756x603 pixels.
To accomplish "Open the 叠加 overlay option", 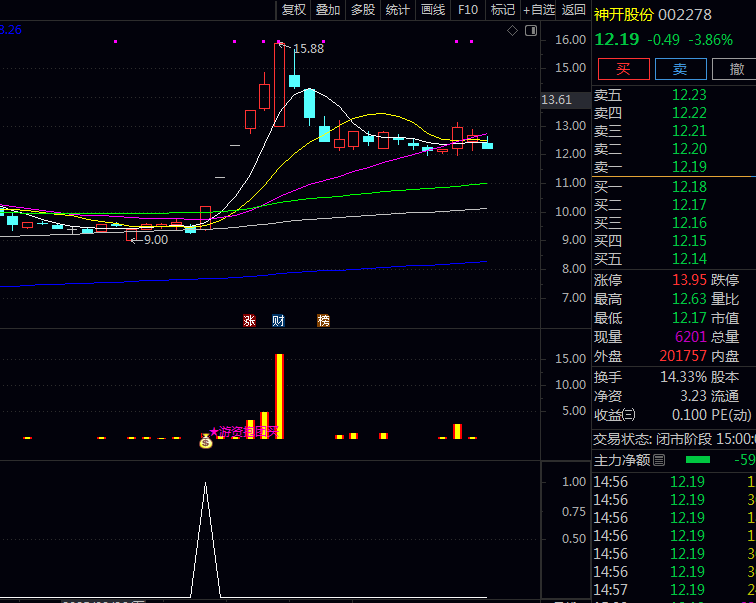I will pos(328,10).
